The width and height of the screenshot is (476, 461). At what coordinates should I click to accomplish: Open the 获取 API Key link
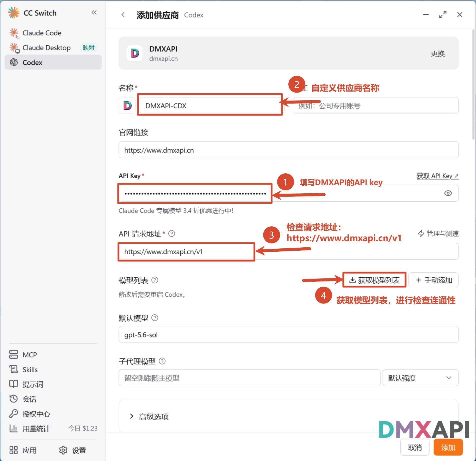pos(437,176)
